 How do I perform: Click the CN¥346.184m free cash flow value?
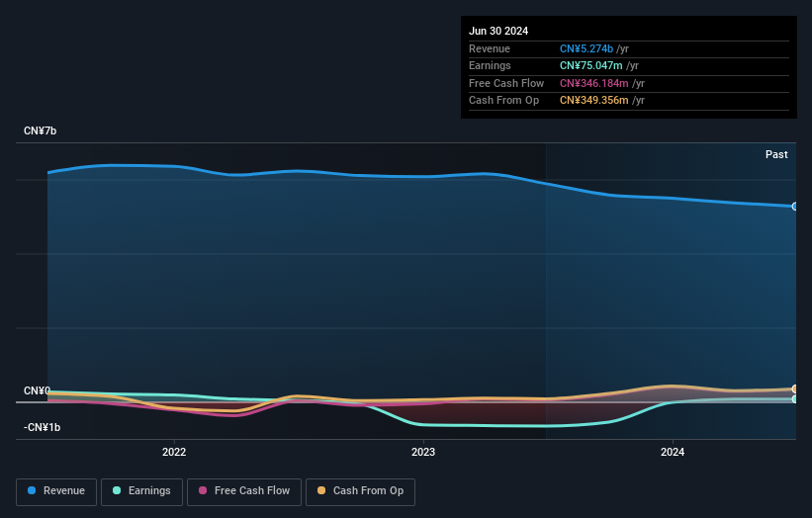point(594,83)
